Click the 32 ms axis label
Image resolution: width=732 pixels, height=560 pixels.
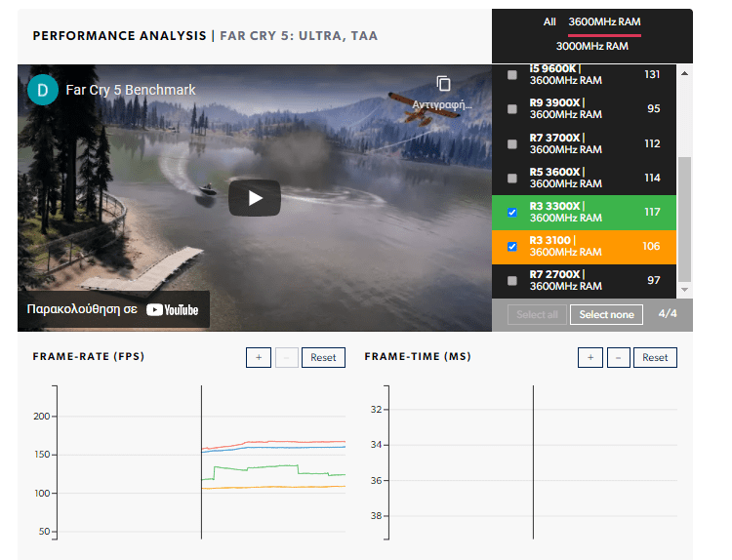click(377, 409)
